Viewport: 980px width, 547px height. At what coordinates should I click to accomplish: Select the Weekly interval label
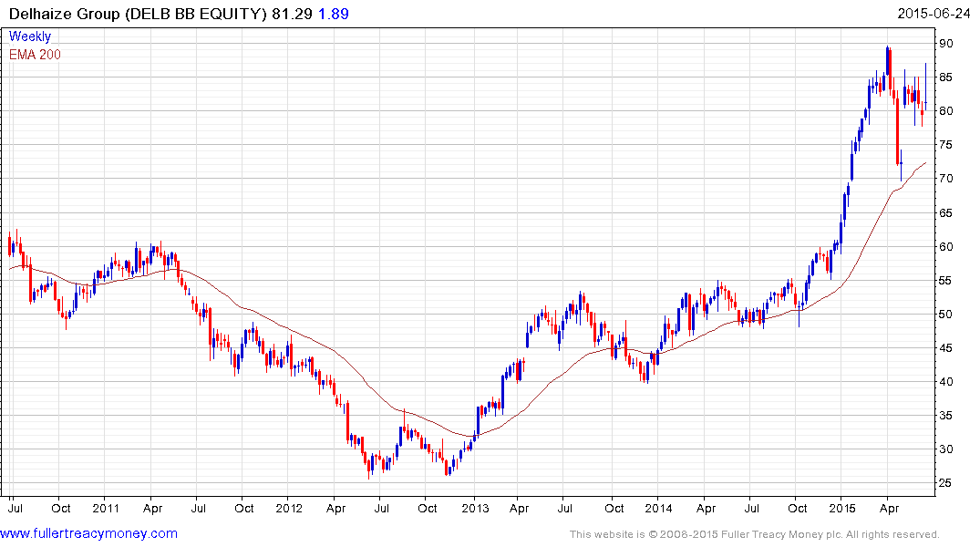30,36
